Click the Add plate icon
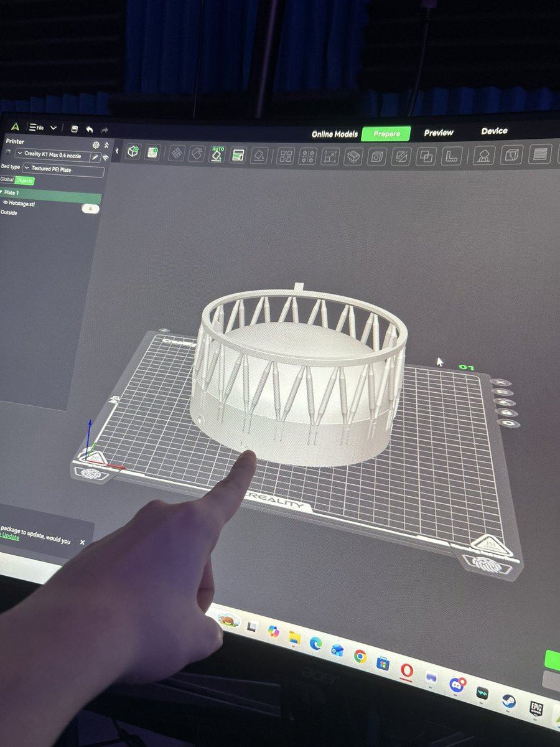Screen dimensions: 560x747 151,153
